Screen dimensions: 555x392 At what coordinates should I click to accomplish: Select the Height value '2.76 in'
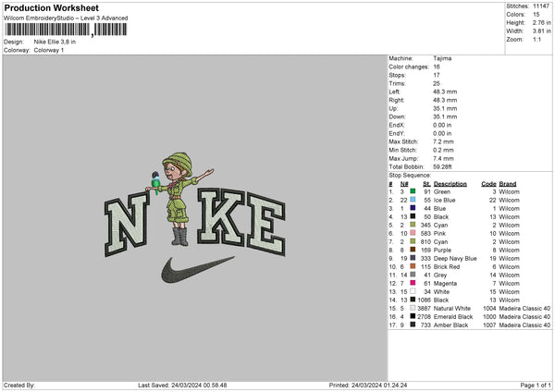coord(541,22)
